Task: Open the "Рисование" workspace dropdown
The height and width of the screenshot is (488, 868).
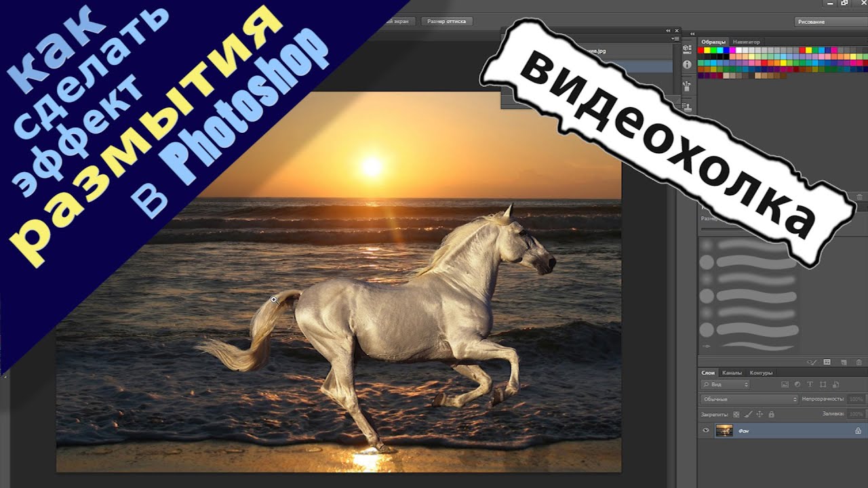Action: [x=831, y=22]
